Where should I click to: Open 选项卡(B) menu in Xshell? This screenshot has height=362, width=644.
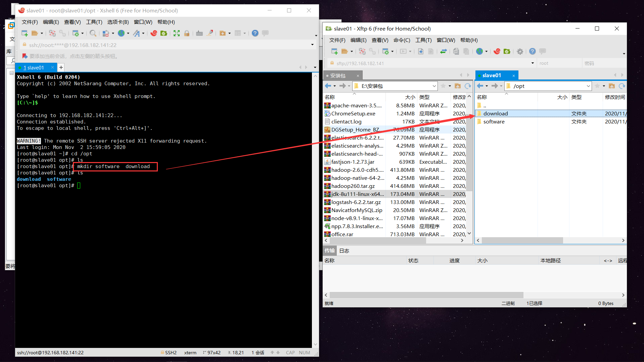[x=118, y=22]
